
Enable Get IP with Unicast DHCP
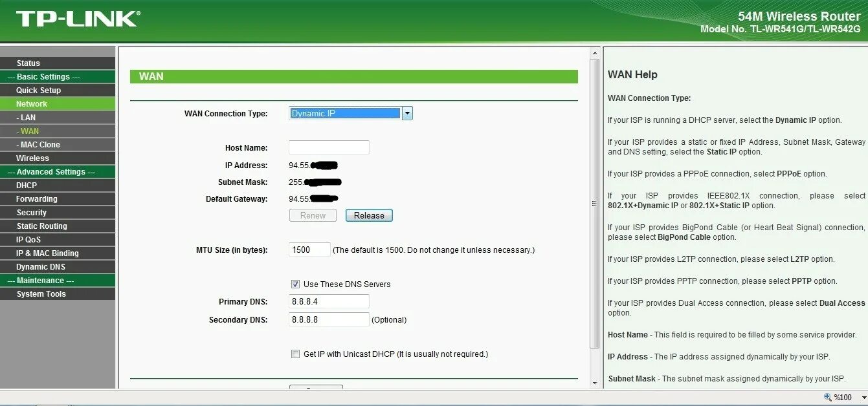tap(295, 354)
